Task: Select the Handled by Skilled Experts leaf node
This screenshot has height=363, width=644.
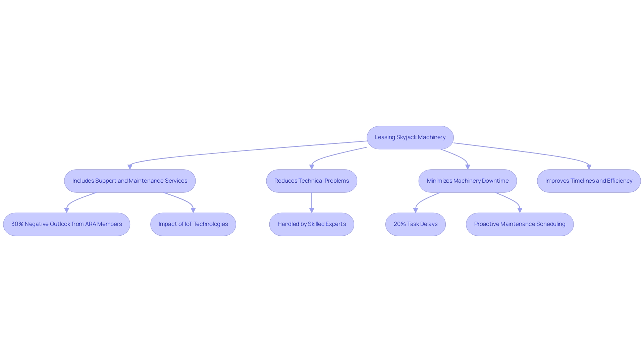Action: tap(312, 224)
